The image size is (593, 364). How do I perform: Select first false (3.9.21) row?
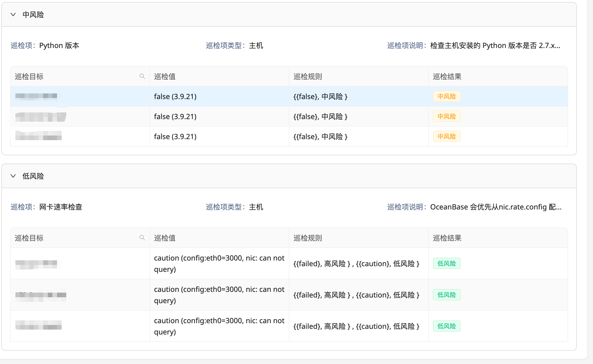[x=289, y=97]
